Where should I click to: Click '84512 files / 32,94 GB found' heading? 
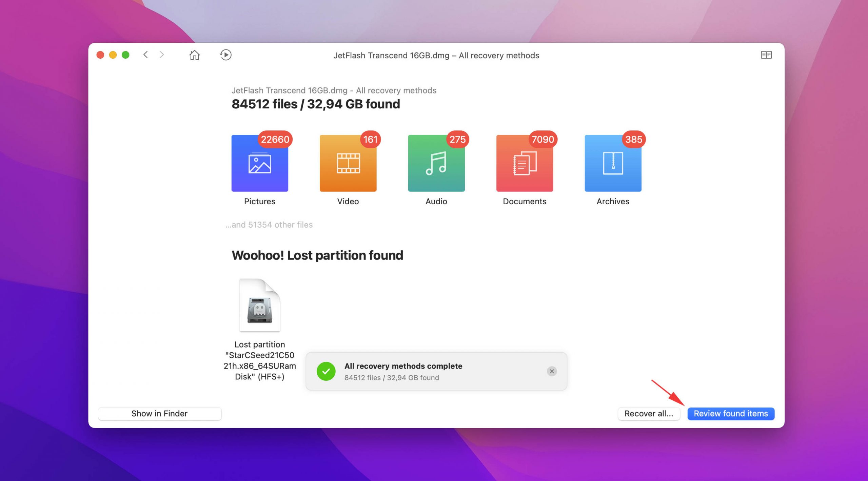316,104
